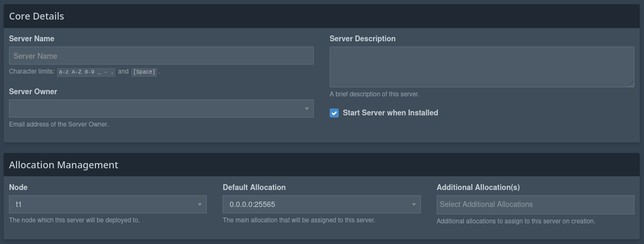
Task: Click the Node field label
Action: [x=19, y=187]
